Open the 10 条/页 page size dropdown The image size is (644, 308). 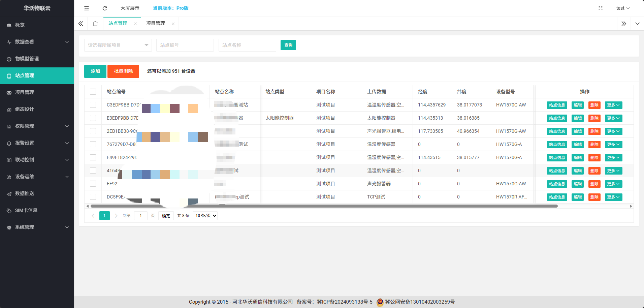(x=205, y=216)
